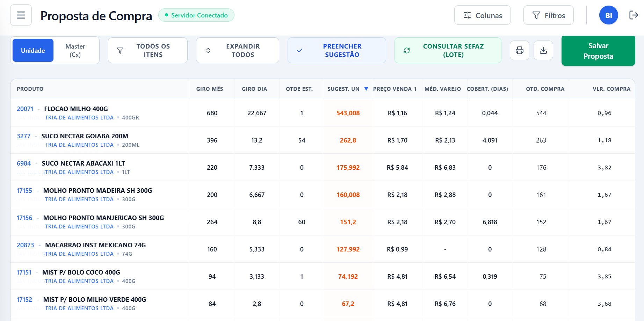Click the download icon button
The width and height of the screenshot is (644, 321).
click(543, 50)
